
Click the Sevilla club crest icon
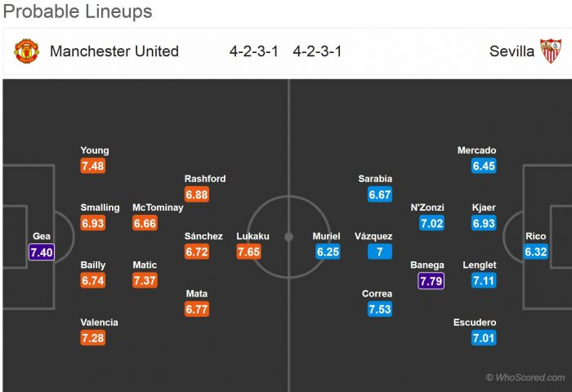(551, 51)
